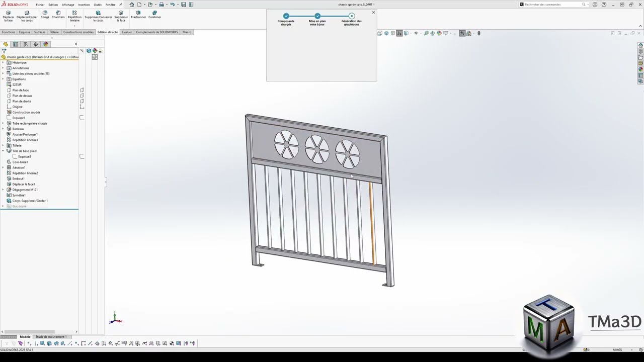
Task: Open the DimXpertManager crosshair tab icon
Action: [x=36, y=44]
